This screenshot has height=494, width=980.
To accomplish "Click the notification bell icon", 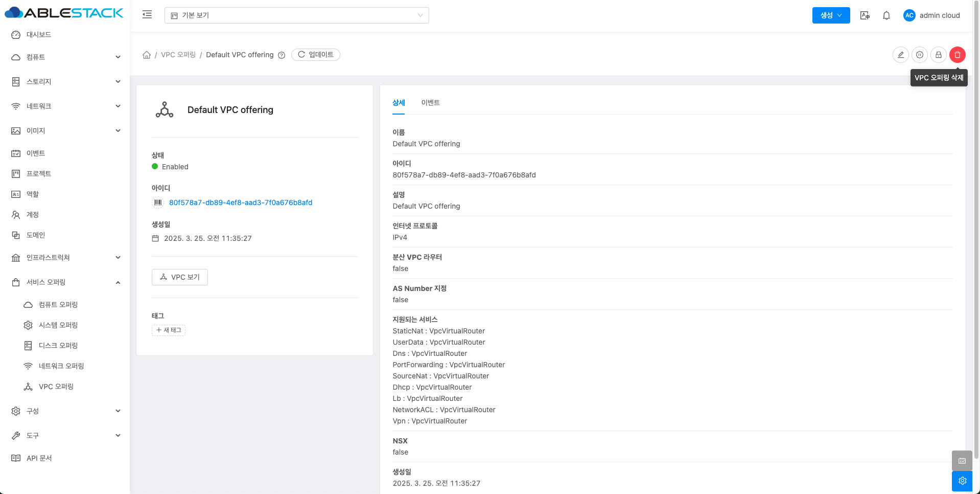I will pyautogui.click(x=886, y=15).
